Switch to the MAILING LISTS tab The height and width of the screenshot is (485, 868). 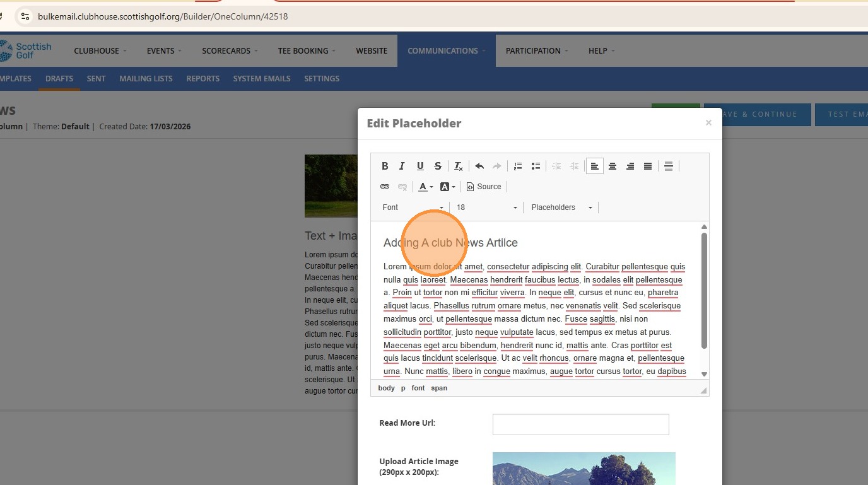pos(146,79)
